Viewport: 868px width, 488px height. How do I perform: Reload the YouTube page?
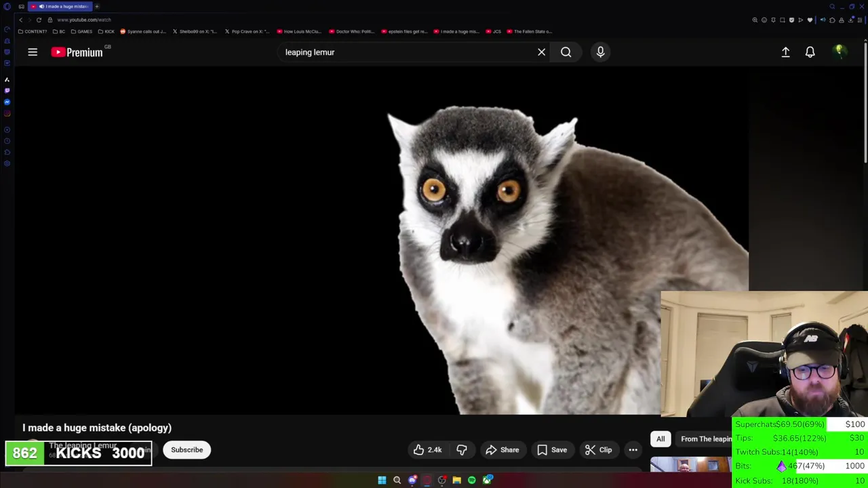(39, 20)
